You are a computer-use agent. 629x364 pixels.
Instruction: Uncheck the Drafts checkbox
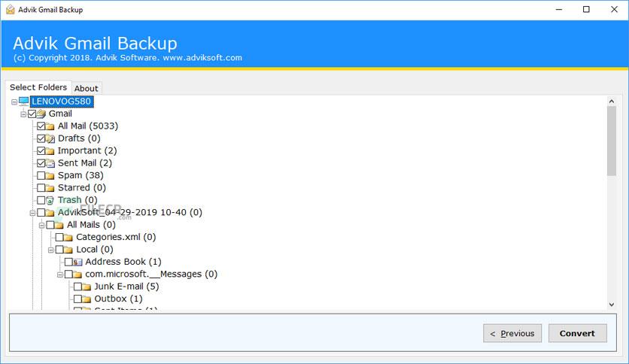(x=41, y=138)
